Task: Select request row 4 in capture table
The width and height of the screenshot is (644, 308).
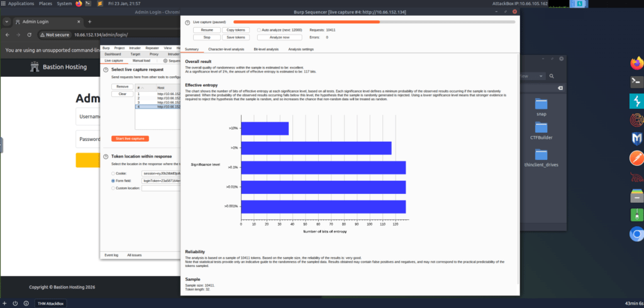Action: 158,106
